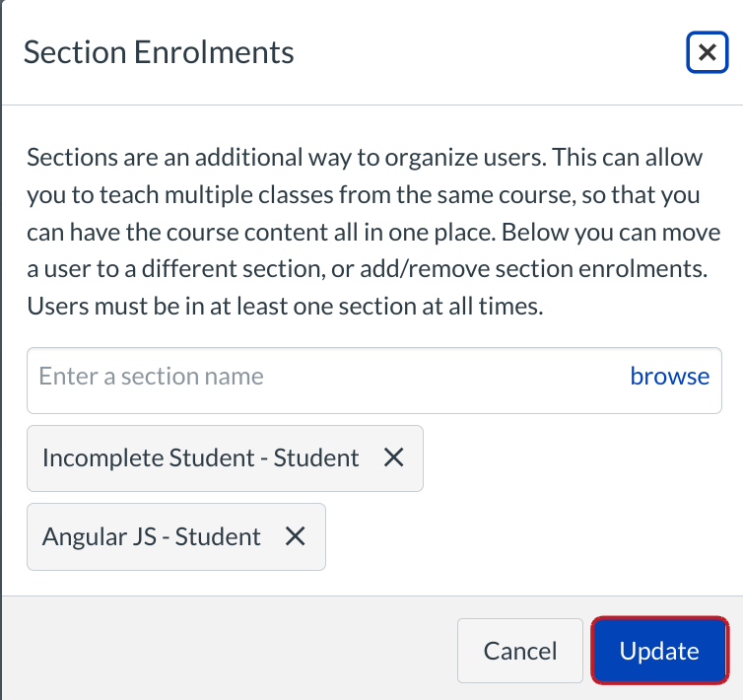Click the browse link for sections
This screenshot has width=743, height=700.
coord(669,376)
